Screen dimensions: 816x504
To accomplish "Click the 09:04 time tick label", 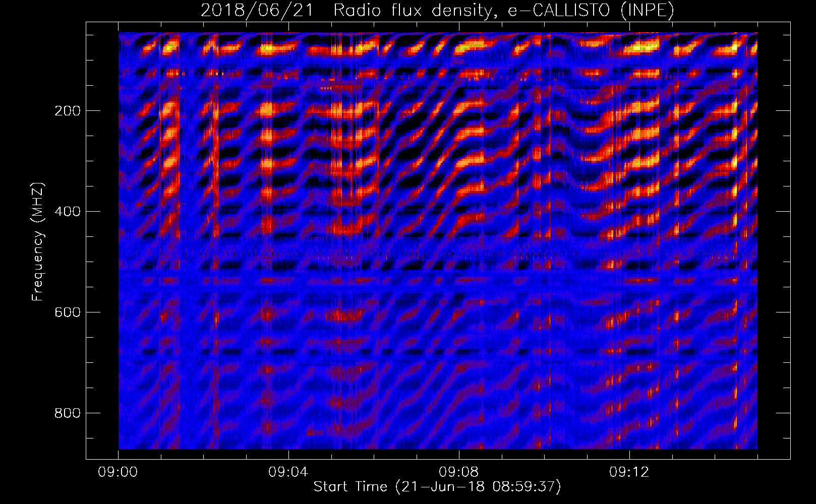I will 288,472.
